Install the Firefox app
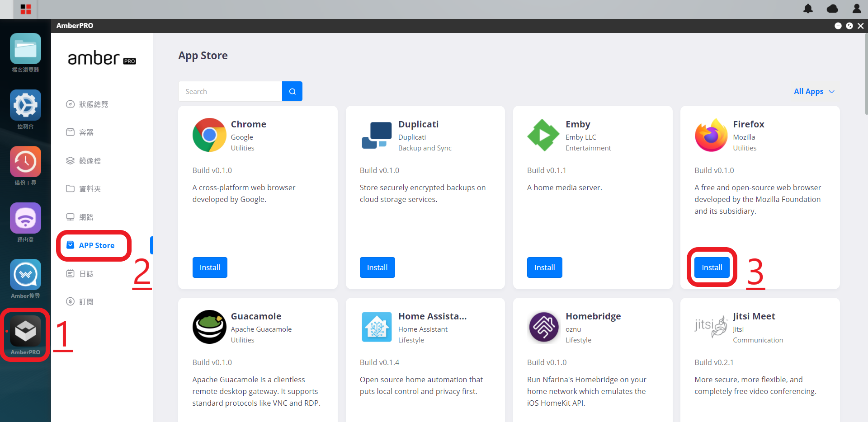868x422 pixels. 712,267
